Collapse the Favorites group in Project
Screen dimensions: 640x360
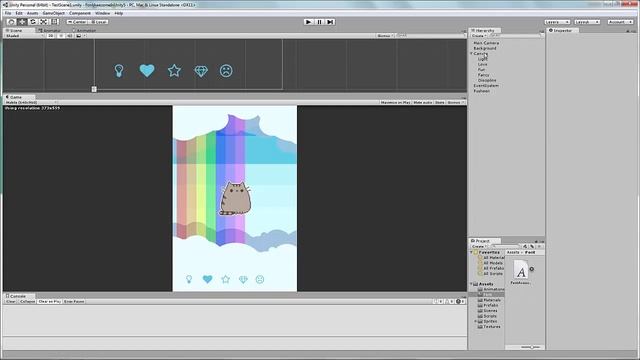pyautogui.click(x=471, y=252)
